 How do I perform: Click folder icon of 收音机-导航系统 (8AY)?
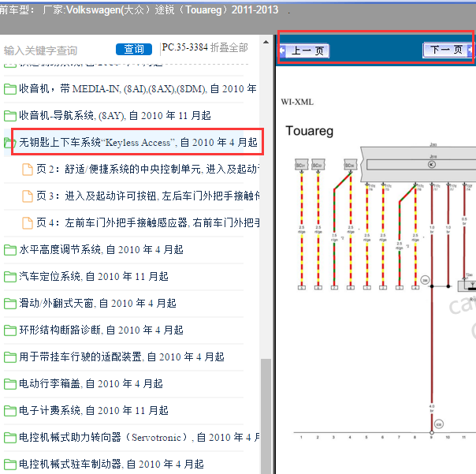click(10, 116)
